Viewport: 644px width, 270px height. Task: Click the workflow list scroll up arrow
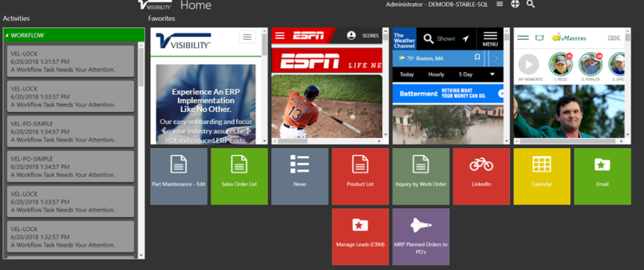(142, 45)
